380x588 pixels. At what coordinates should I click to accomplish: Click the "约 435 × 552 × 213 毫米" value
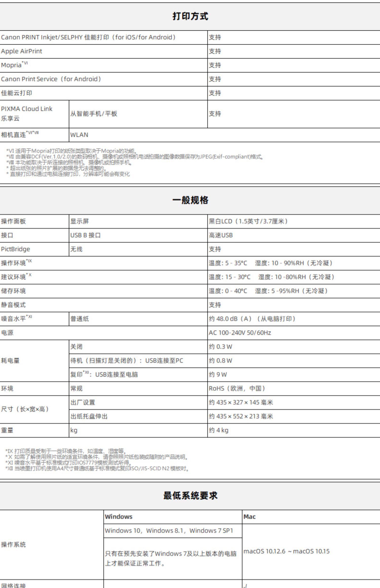tap(241, 417)
